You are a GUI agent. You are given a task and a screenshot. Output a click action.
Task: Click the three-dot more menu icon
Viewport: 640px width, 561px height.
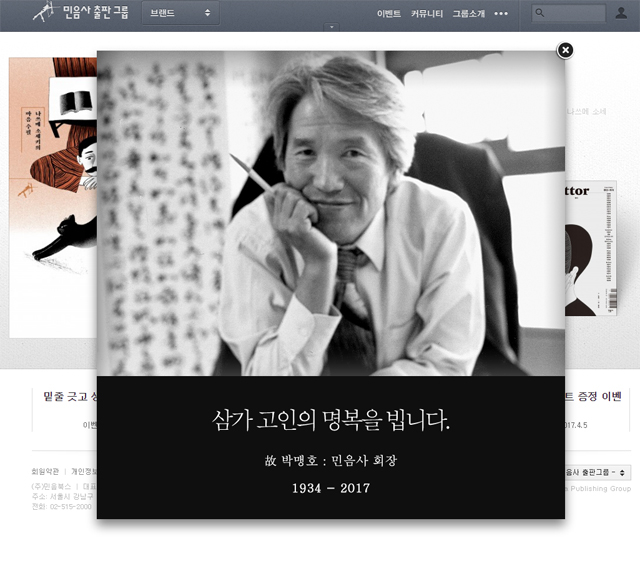[501, 14]
